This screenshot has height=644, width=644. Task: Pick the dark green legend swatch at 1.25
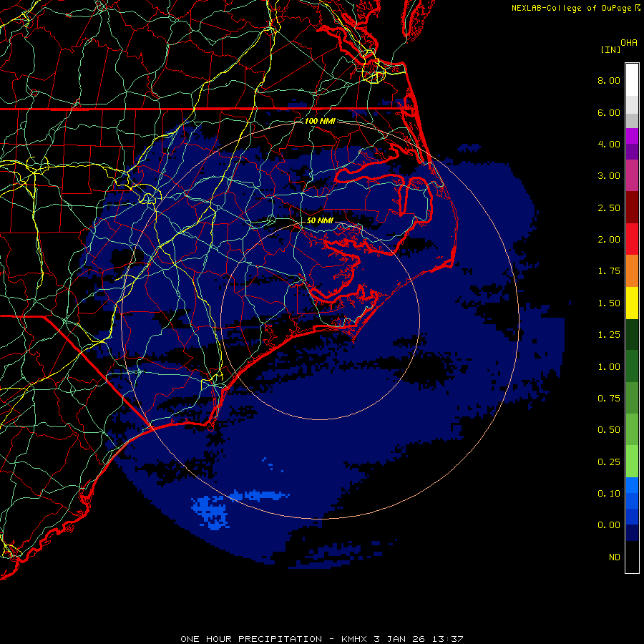click(632, 334)
